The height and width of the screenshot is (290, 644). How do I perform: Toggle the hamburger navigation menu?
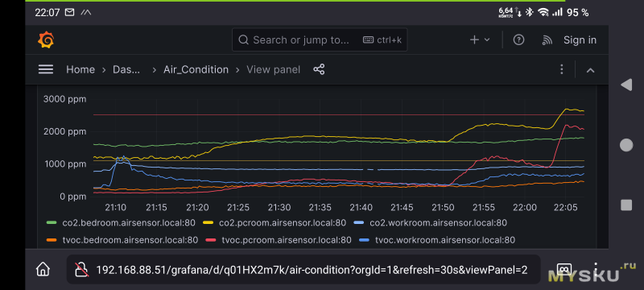pos(46,69)
